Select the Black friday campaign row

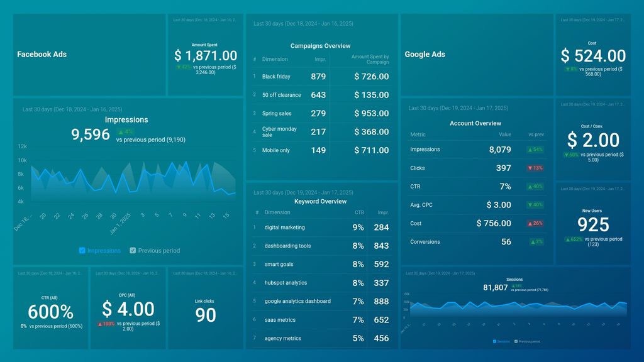point(321,76)
